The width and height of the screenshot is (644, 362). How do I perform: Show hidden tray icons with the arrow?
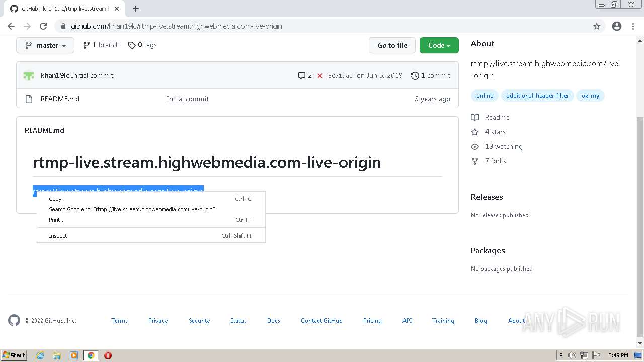tap(561, 355)
